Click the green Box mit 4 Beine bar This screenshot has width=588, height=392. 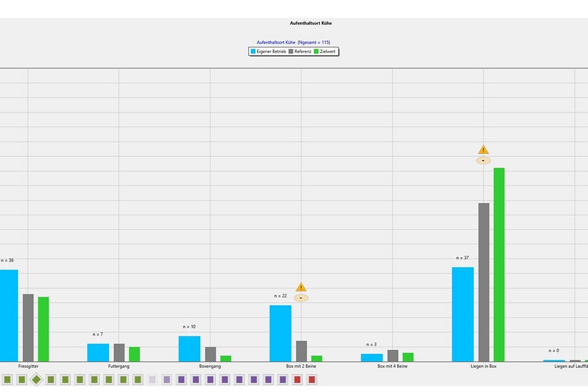(408, 357)
